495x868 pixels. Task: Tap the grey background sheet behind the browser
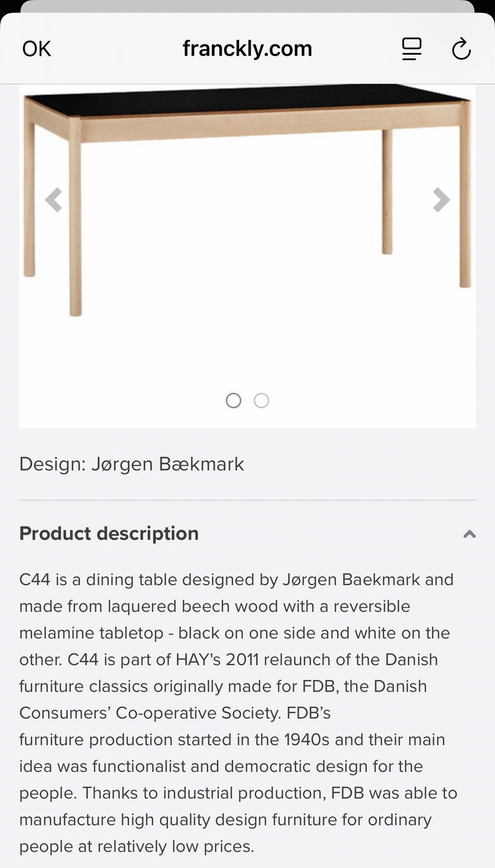(x=247, y=6)
